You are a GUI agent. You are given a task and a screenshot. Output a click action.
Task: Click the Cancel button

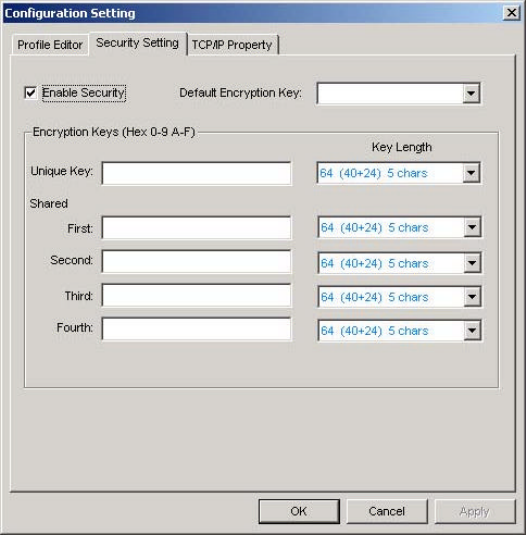387,511
